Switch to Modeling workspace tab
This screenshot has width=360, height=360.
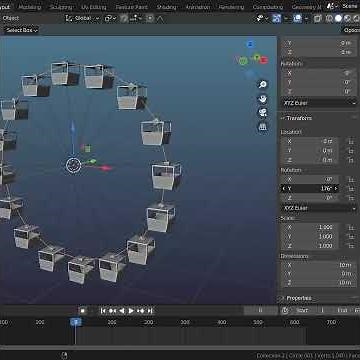click(30, 7)
